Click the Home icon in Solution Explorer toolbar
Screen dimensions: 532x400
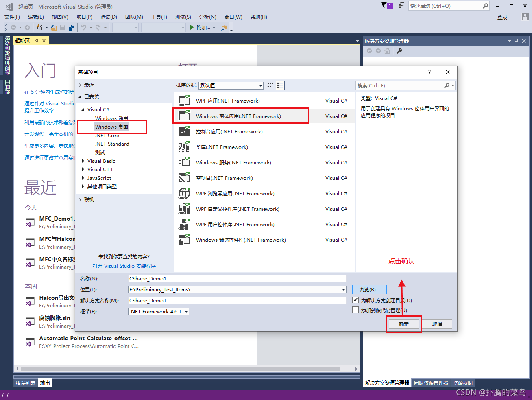[x=387, y=51]
